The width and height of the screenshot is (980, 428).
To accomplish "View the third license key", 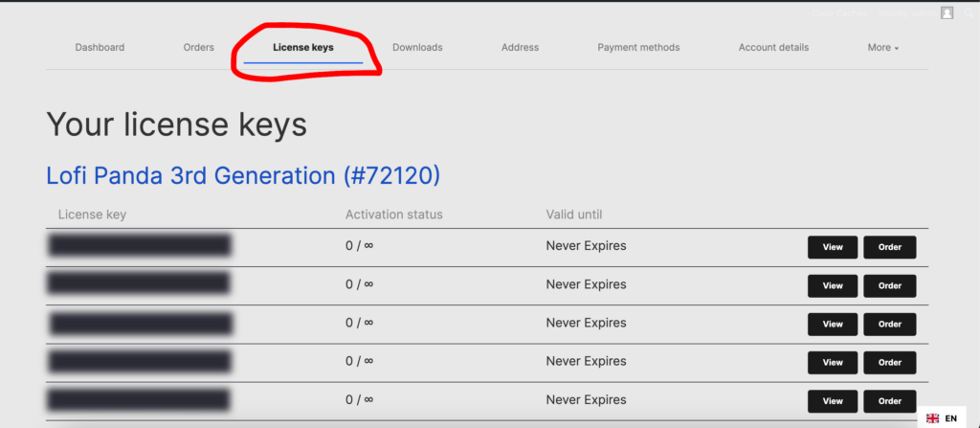I will [833, 324].
